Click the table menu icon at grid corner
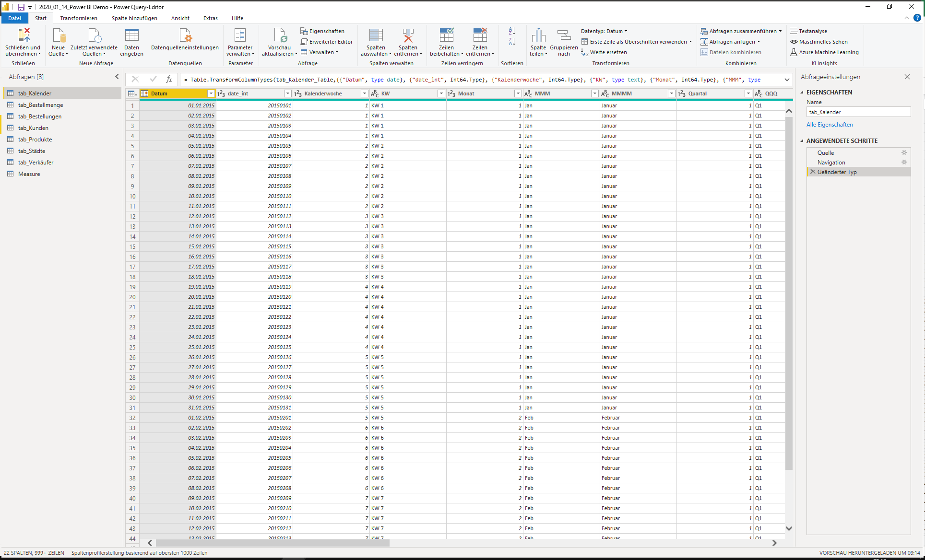This screenshot has height=560, width=925. [132, 93]
